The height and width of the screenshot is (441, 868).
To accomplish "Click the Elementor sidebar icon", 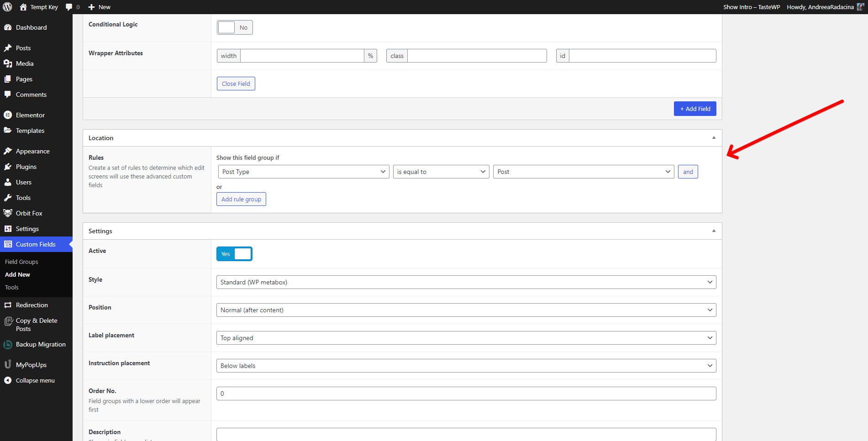I will click(x=8, y=115).
